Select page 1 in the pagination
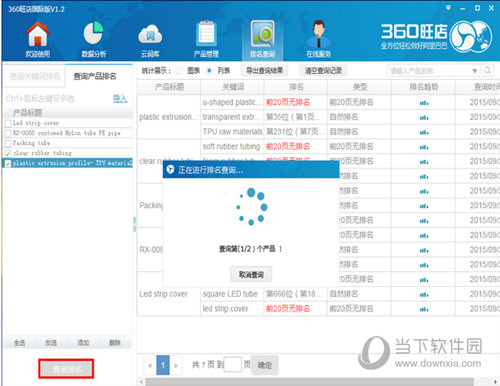 [163, 365]
